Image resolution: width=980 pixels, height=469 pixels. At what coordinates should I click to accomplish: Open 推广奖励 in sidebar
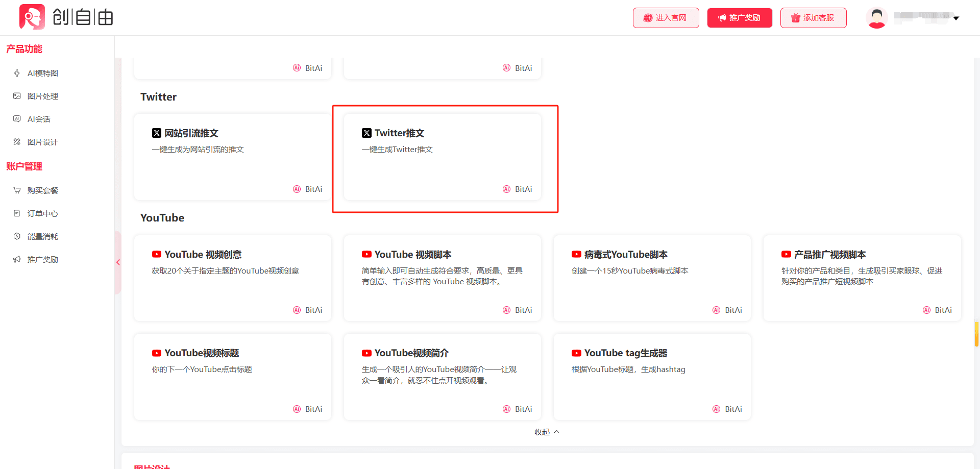pyautogui.click(x=43, y=259)
